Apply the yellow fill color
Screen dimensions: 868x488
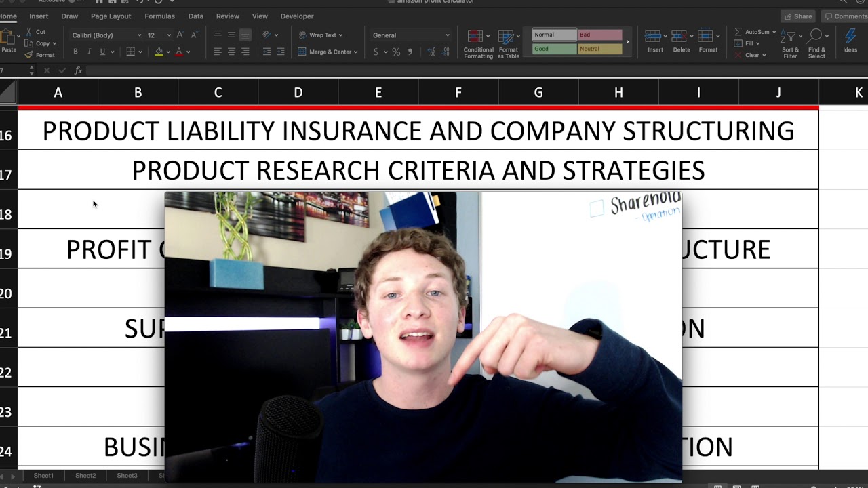tap(159, 52)
